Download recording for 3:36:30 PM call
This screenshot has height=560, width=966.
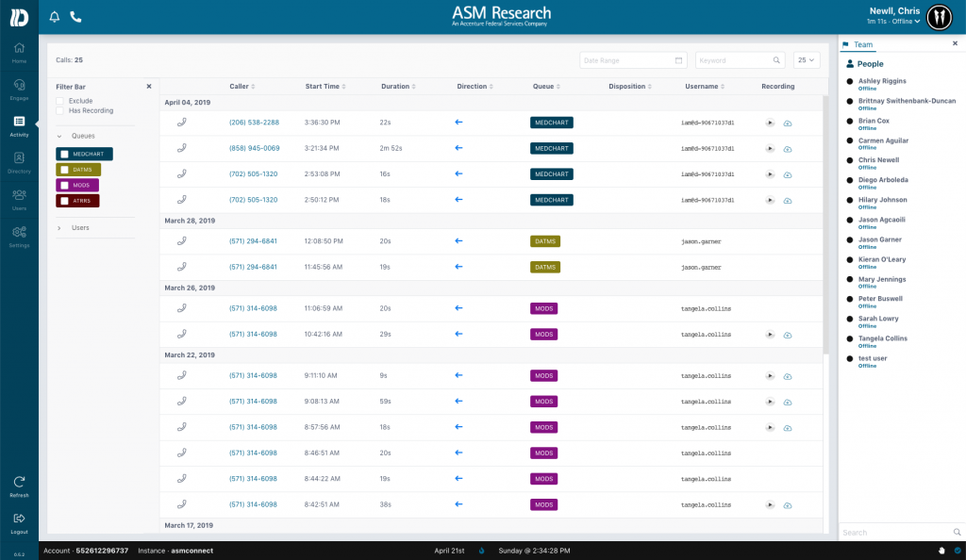pyautogui.click(x=788, y=124)
